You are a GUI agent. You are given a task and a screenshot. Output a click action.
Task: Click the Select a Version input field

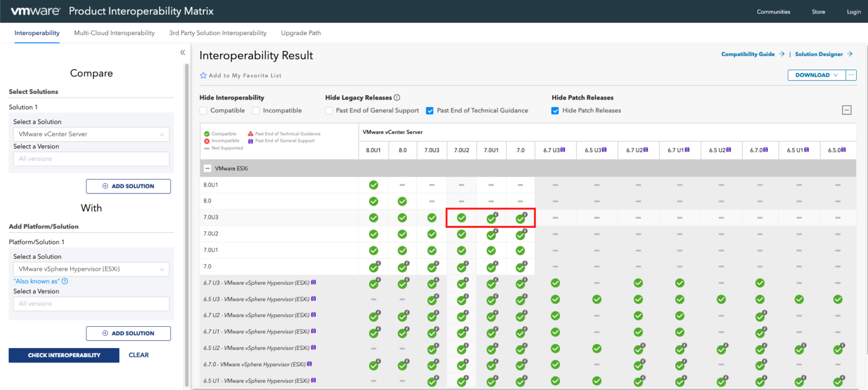click(x=91, y=304)
